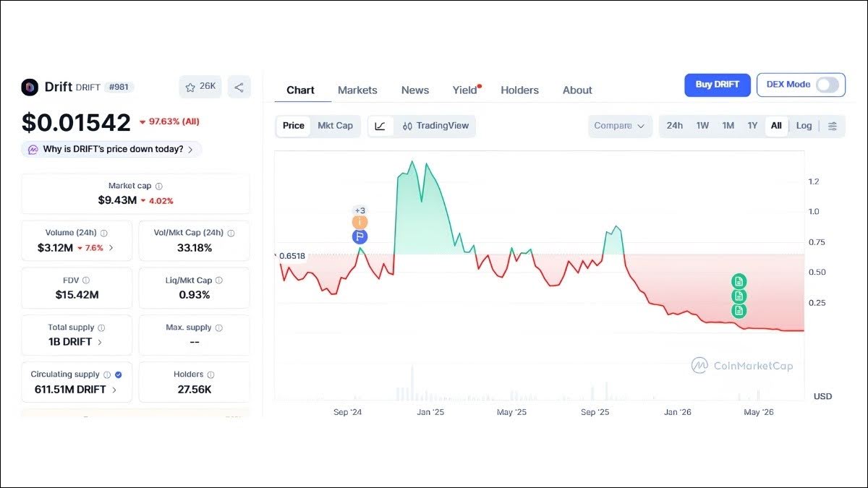Click the $0.01542 price value
Viewport: 868px width, 488px height.
(76, 122)
